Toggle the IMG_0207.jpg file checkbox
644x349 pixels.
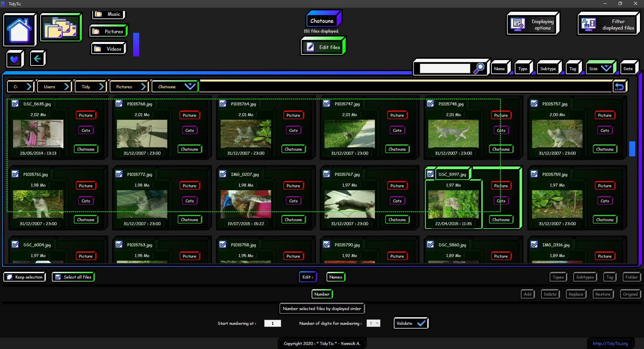coord(223,174)
